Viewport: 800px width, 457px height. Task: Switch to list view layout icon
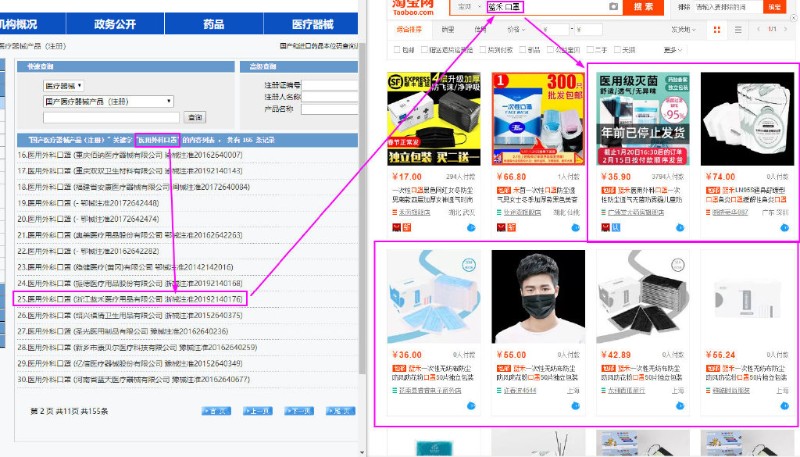click(737, 29)
